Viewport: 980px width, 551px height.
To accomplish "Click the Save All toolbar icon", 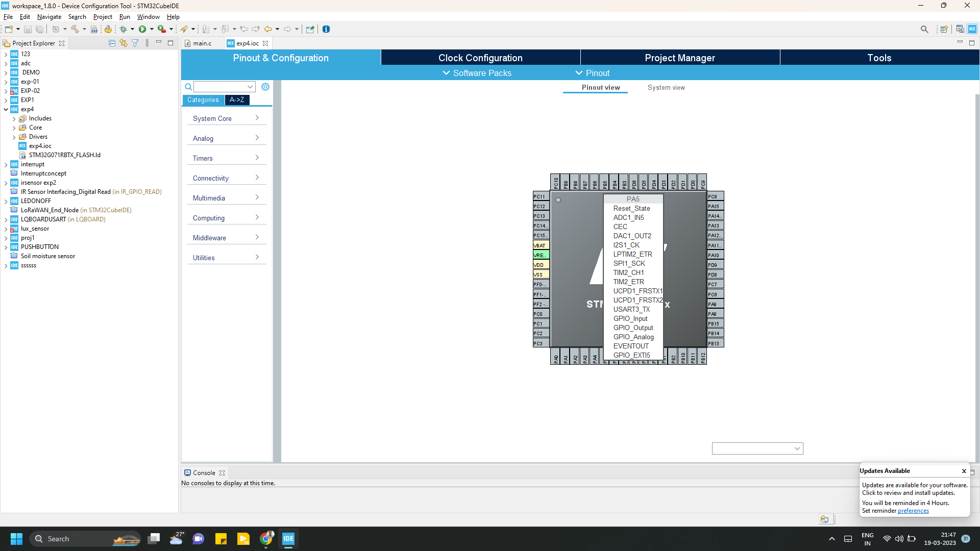I will click(x=40, y=29).
